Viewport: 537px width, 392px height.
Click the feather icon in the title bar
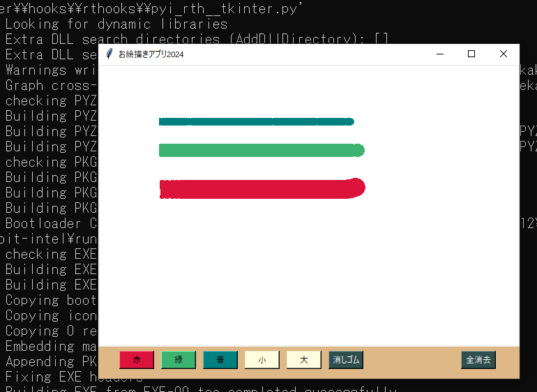point(109,54)
